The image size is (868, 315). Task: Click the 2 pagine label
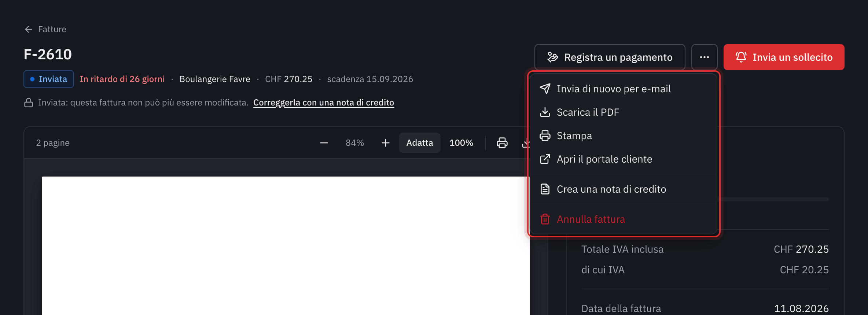click(53, 143)
